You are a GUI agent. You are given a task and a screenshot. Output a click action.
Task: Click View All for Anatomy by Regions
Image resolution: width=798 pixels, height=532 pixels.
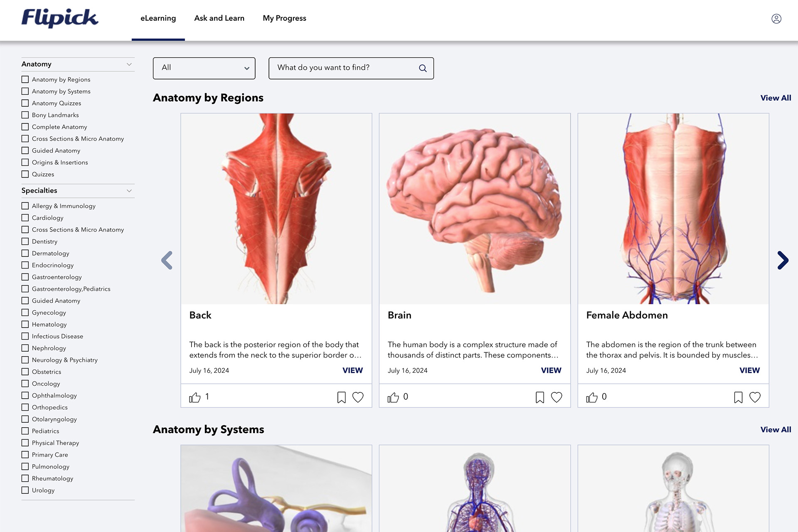[x=776, y=98]
